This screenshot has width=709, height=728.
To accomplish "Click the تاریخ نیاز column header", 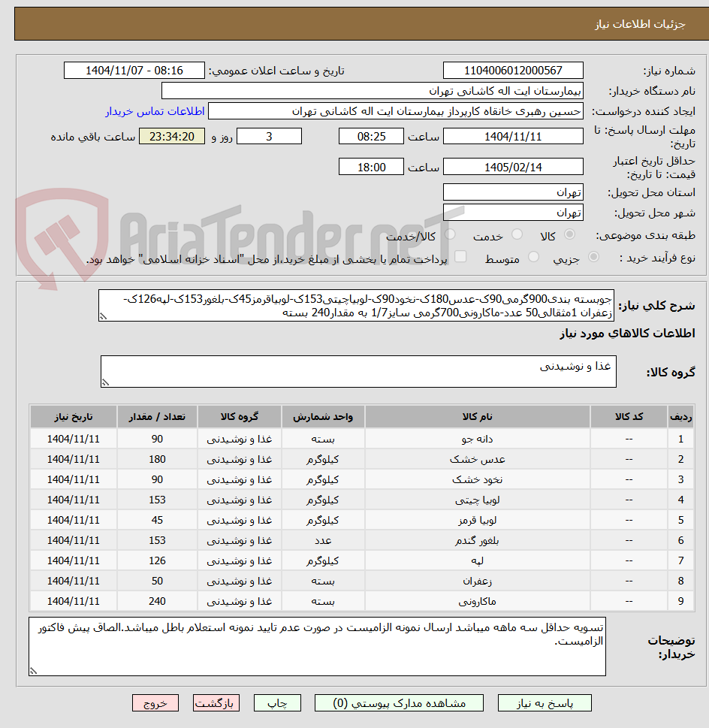I will pos(74,416).
